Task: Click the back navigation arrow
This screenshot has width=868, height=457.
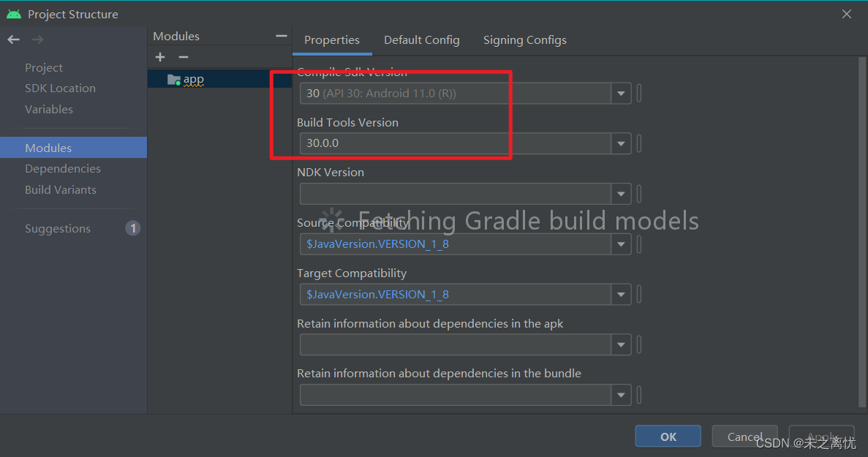Action: click(x=13, y=39)
